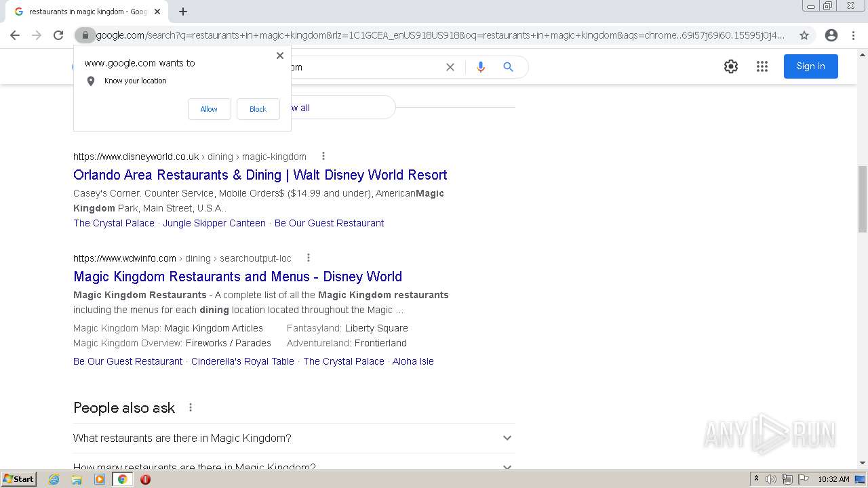Open The Crystal Palace under wdwinfo result
868x488 pixels.
(344, 361)
